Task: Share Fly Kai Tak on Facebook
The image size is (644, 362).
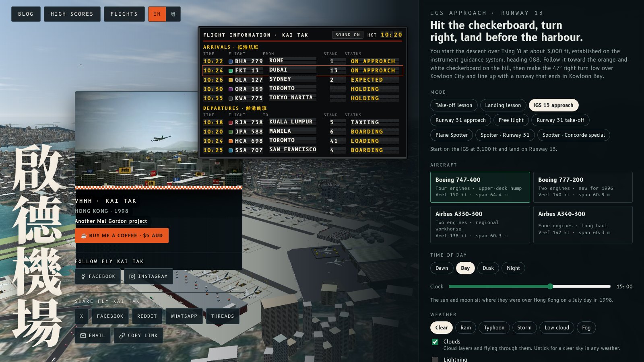Action: 110,316
